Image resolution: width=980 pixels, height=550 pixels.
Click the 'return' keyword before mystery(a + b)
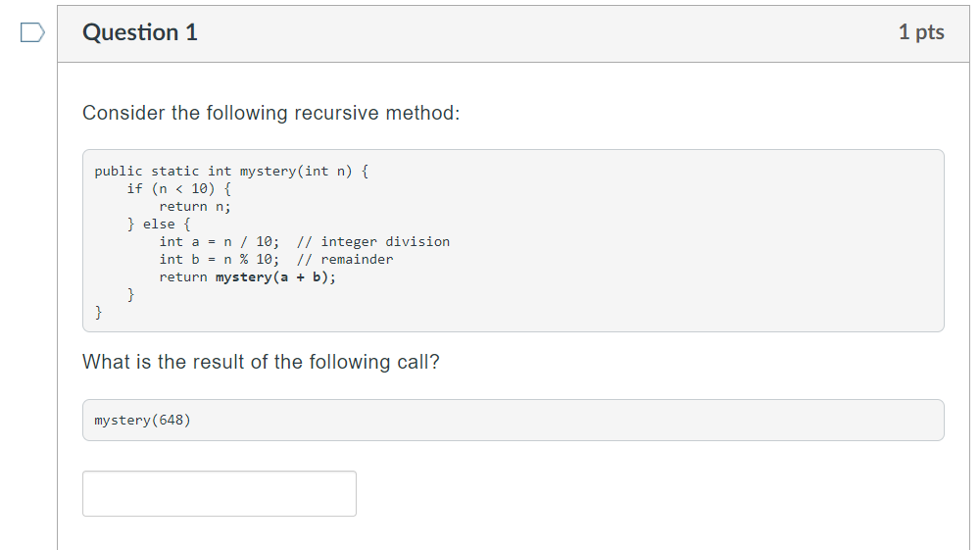(183, 276)
